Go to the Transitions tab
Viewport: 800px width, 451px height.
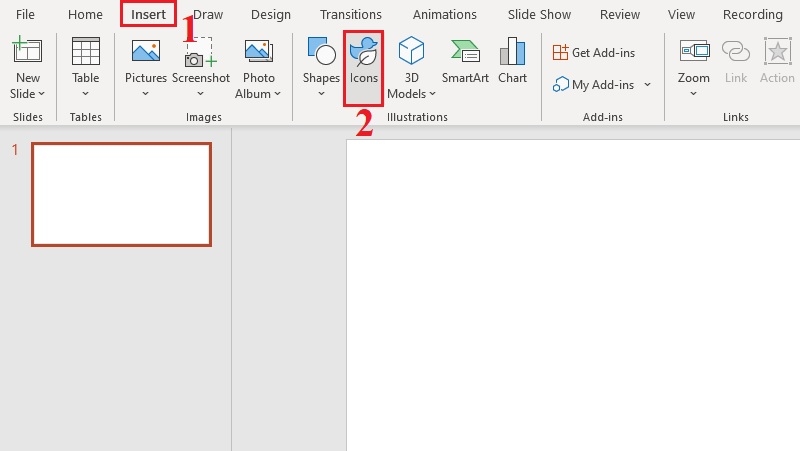pyautogui.click(x=351, y=14)
